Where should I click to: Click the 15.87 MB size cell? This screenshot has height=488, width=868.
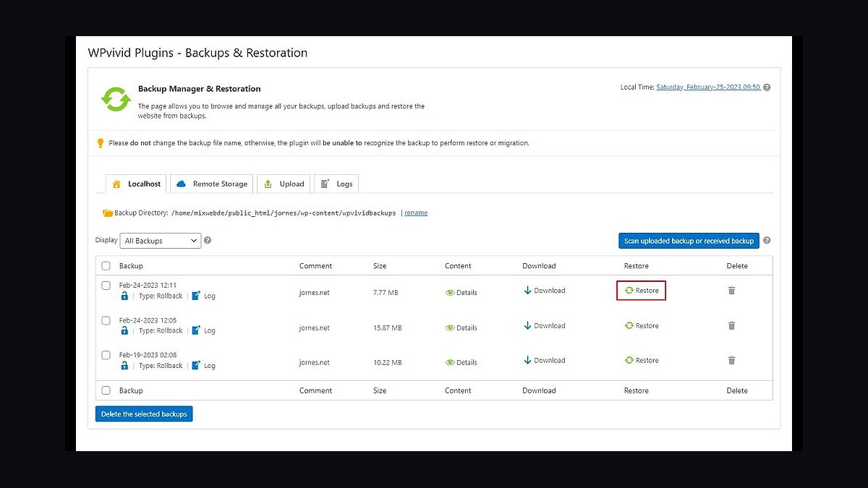[387, 328]
